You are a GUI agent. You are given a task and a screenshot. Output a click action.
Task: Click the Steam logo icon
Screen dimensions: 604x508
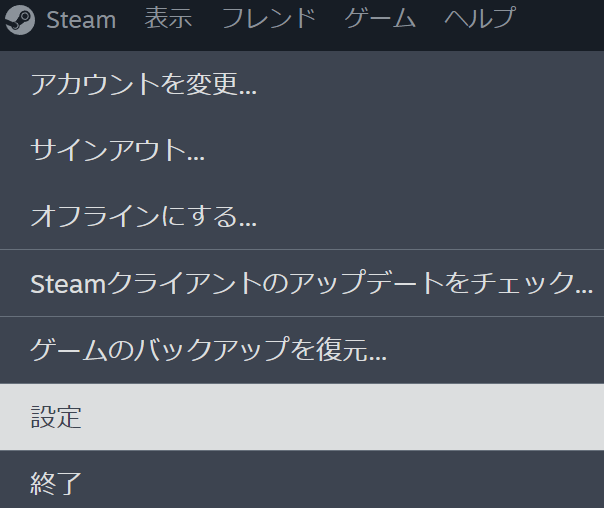pos(20,19)
